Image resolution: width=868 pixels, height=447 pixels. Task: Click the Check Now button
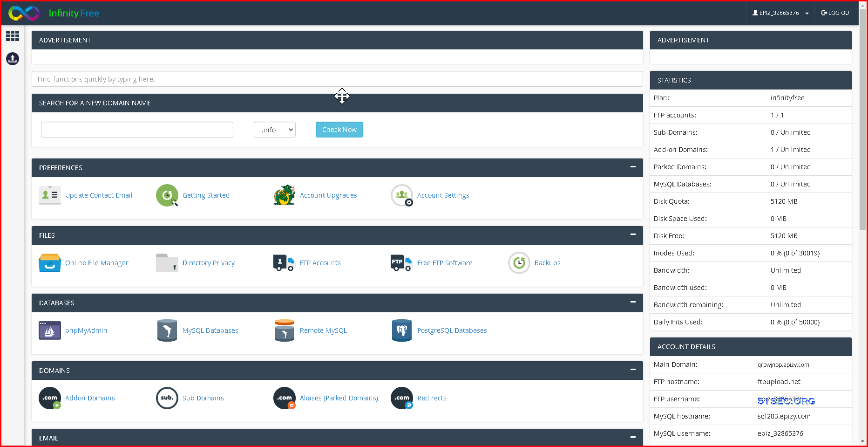click(339, 130)
